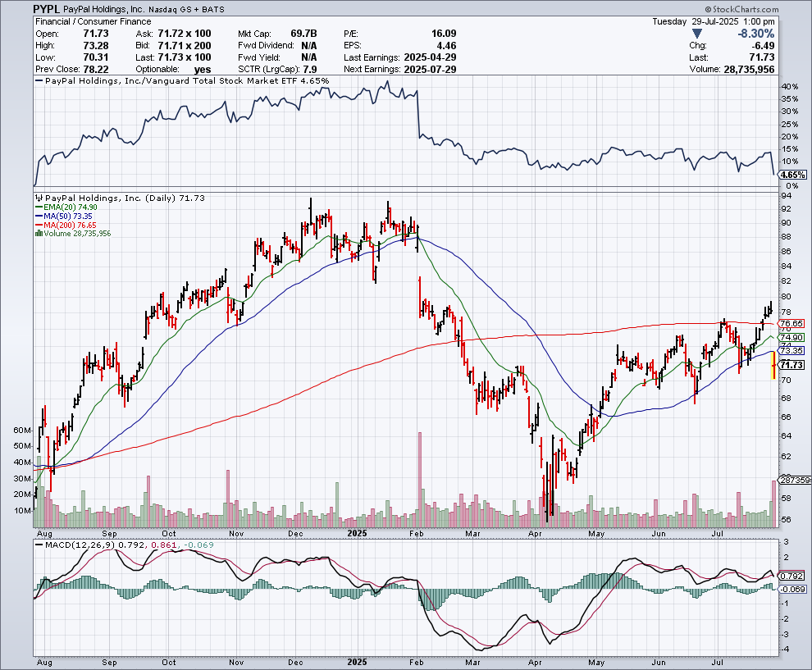This screenshot has height=670, width=812.
Task: Click the 4.65% value tag on the ratio axis
Action: [793, 175]
